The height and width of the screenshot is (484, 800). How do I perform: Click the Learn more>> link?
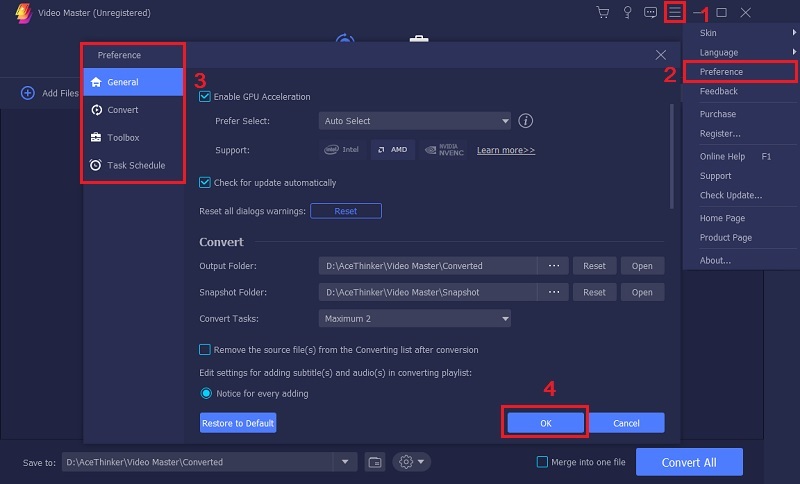506,150
